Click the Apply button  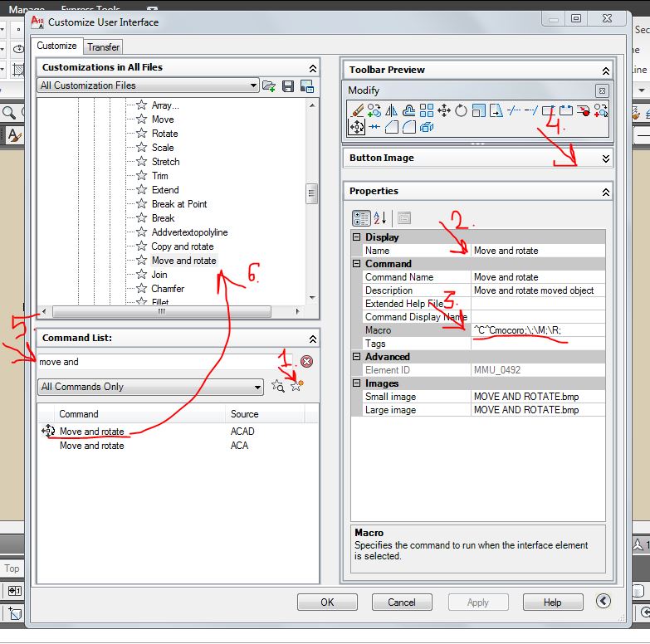[x=478, y=603]
